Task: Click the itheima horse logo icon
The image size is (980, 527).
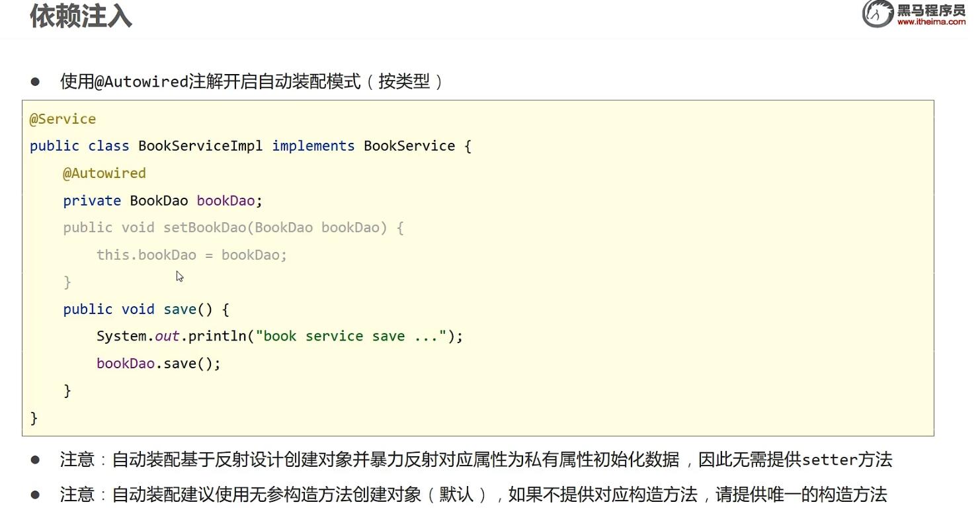Action: pyautogui.click(x=878, y=14)
